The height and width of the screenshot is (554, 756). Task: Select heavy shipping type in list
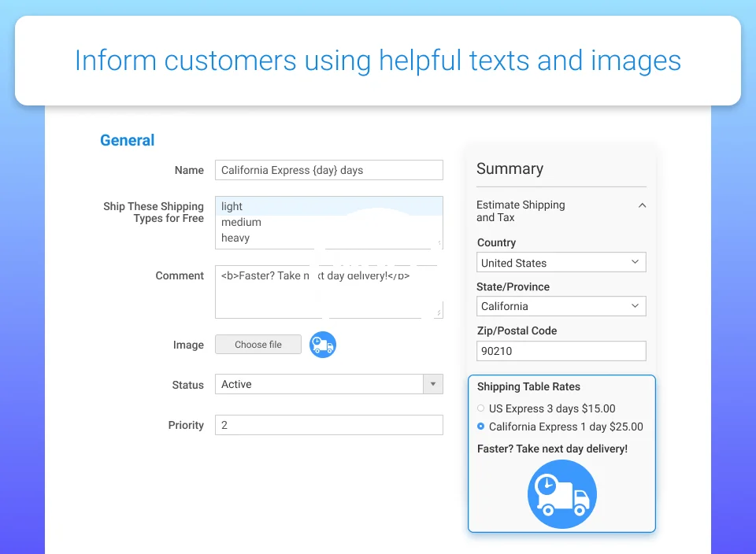[x=235, y=238]
